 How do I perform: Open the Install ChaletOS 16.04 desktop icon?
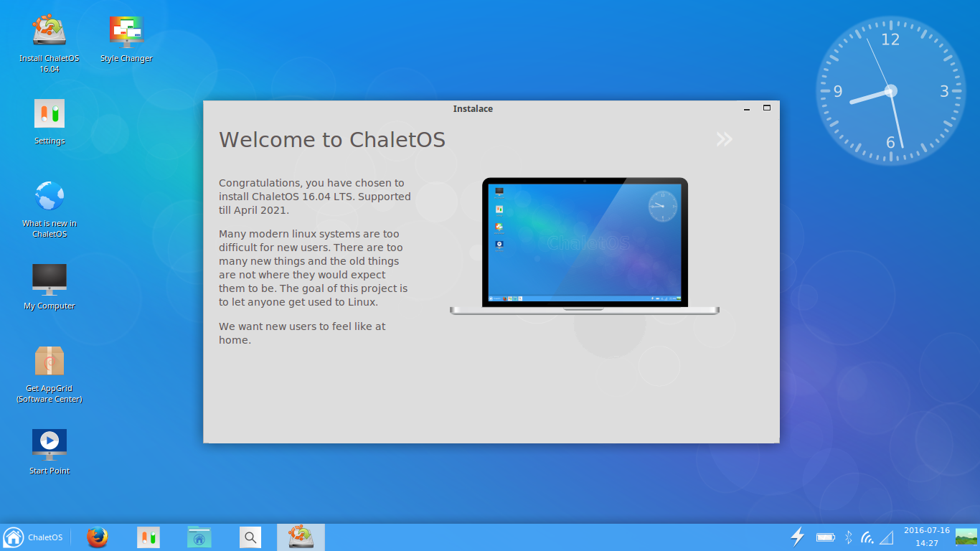click(49, 43)
